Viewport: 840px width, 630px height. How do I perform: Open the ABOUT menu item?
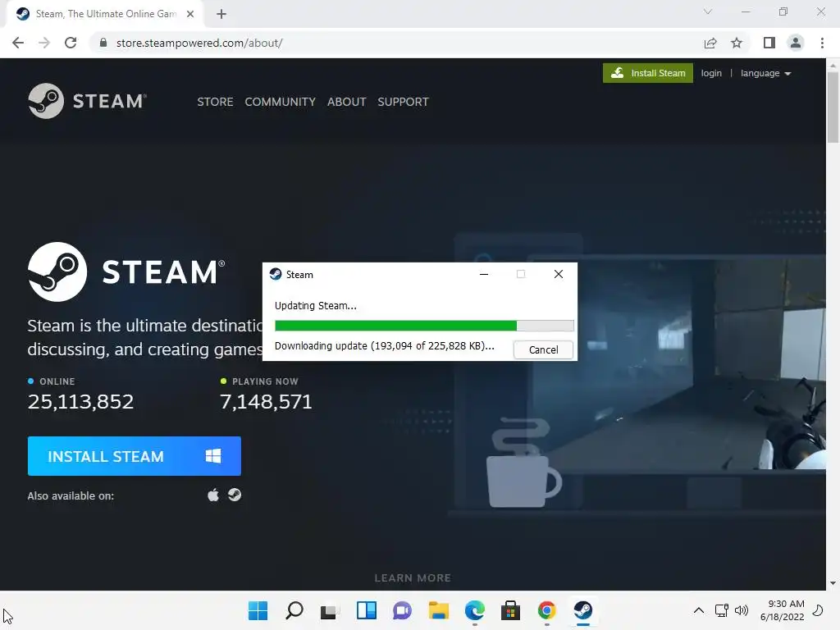347,102
